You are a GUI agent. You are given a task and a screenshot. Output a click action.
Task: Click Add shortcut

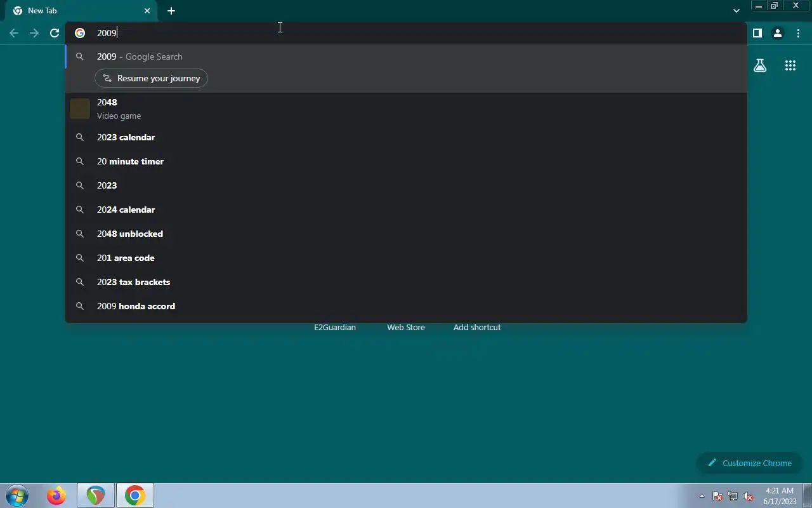click(477, 328)
